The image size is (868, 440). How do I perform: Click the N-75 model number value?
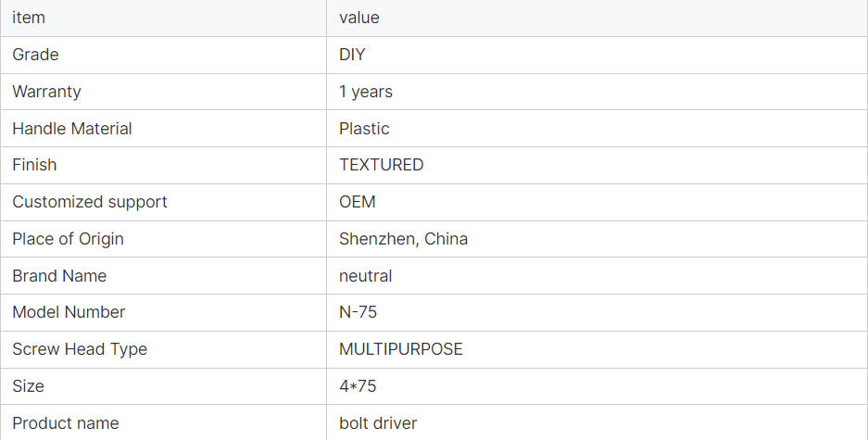(x=359, y=312)
